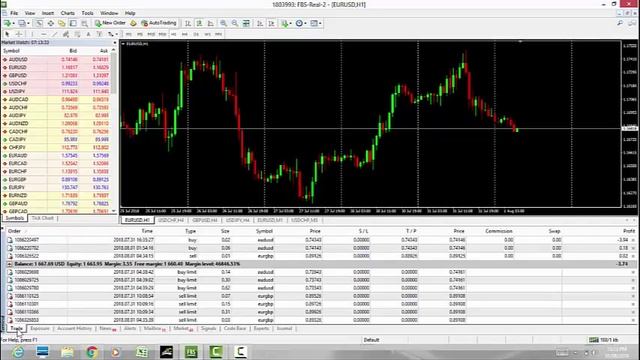The image size is (640, 360).
Task: Open the Strategy Tester icon
Action: [x=84, y=23]
